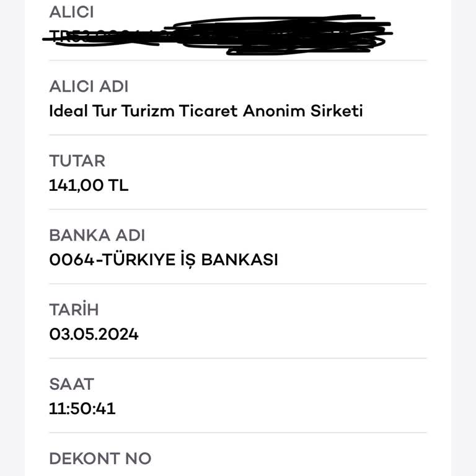Click the TUTAR label
This screenshot has width=476, height=476.
[x=77, y=161]
